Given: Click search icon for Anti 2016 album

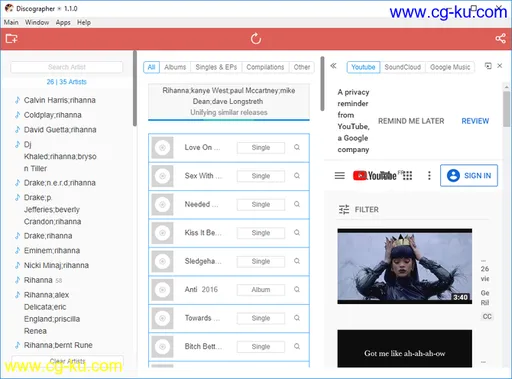Looking at the screenshot, I should (297, 289).
